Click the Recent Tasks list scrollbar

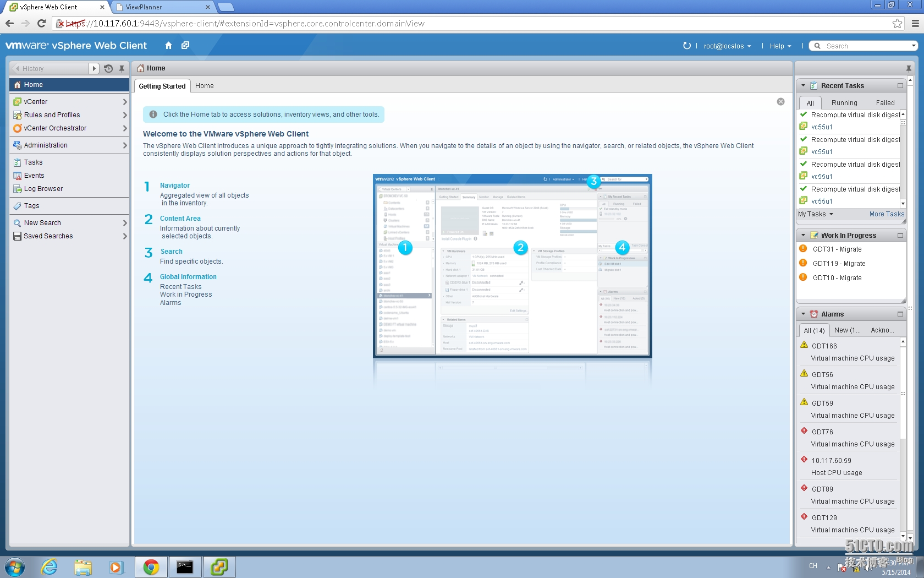pyautogui.click(x=903, y=159)
